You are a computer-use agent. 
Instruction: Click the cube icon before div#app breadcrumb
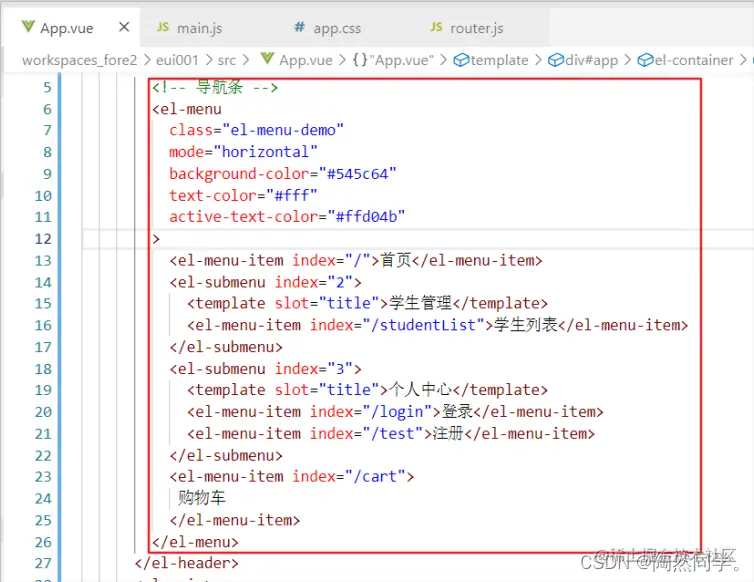(556, 60)
